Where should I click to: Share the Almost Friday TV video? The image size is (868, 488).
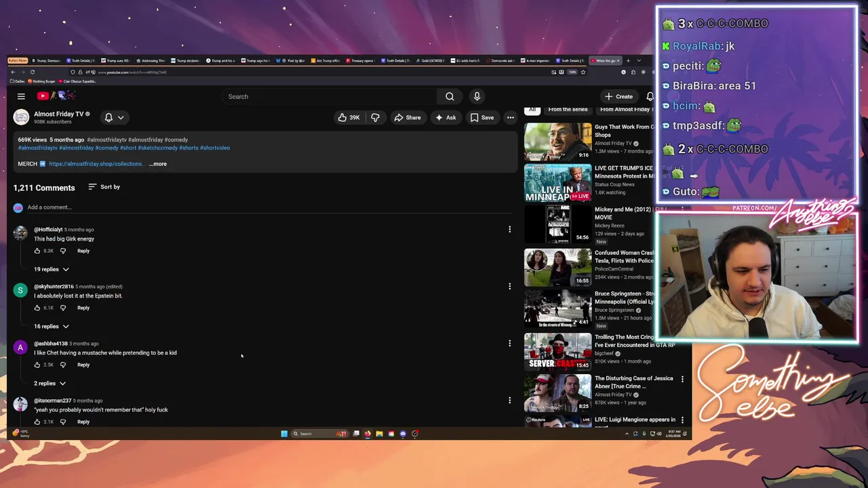(408, 117)
